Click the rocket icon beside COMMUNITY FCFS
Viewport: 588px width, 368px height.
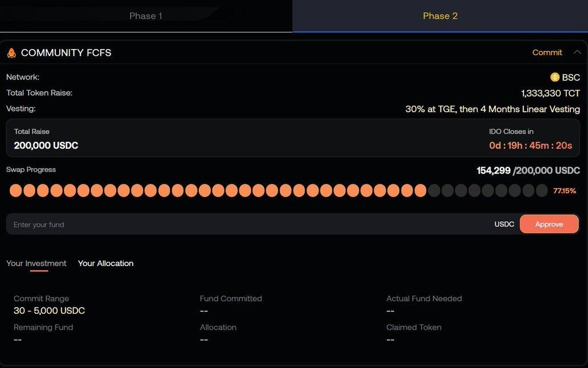(11, 53)
